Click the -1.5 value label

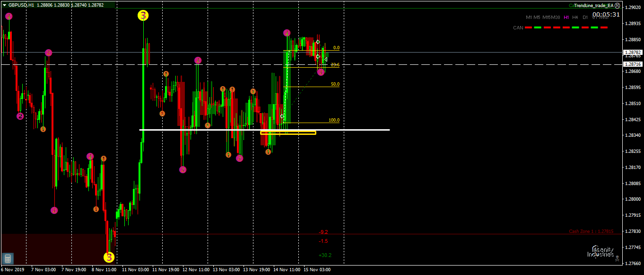click(x=323, y=241)
